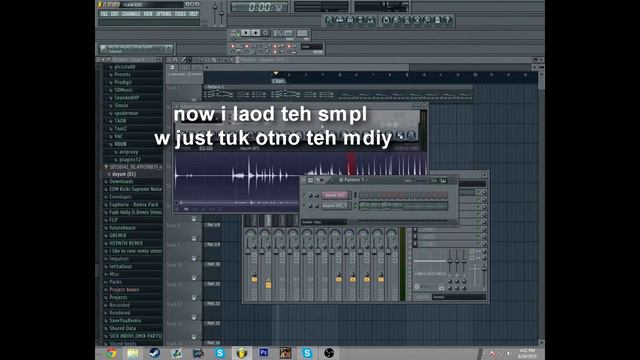Open the playlist view toolbar icon
640x360 pixels.
(329, 20)
